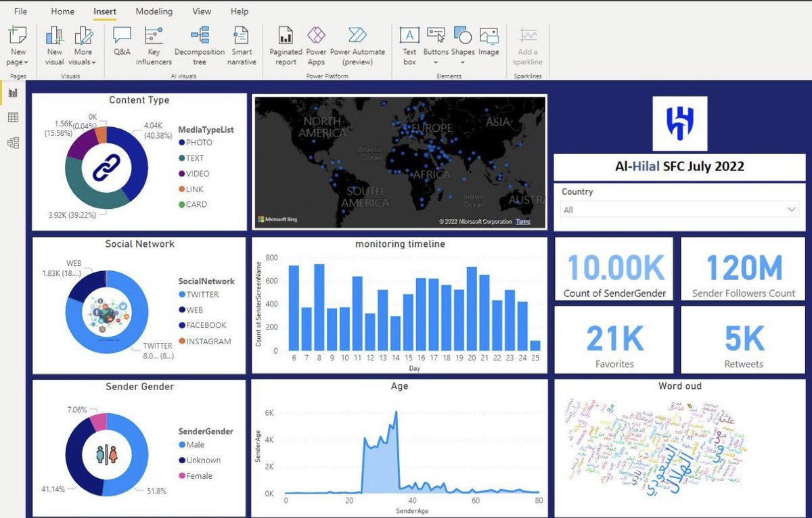
Task: Select Female in Sender Gender legend
Action: [x=196, y=476]
